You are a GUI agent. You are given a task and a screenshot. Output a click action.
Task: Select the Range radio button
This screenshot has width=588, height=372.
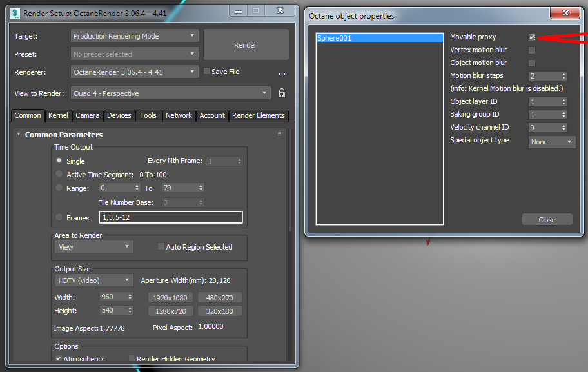[x=59, y=188]
